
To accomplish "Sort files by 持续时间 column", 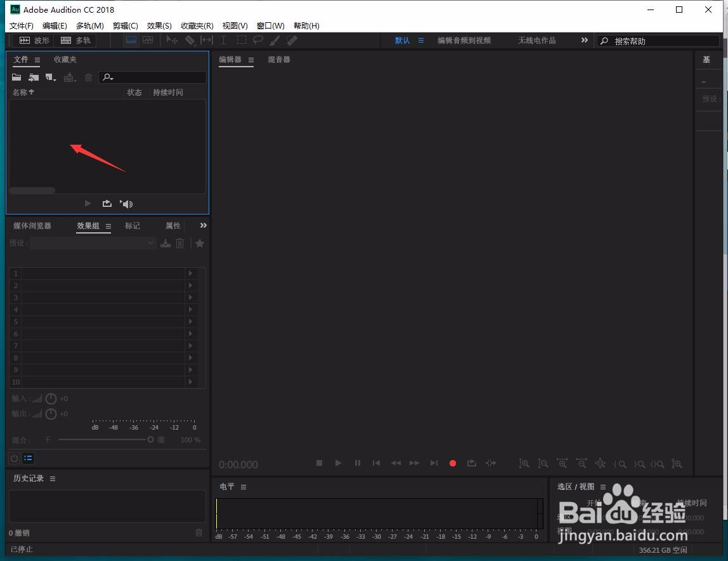I will click(x=167, y=92).
